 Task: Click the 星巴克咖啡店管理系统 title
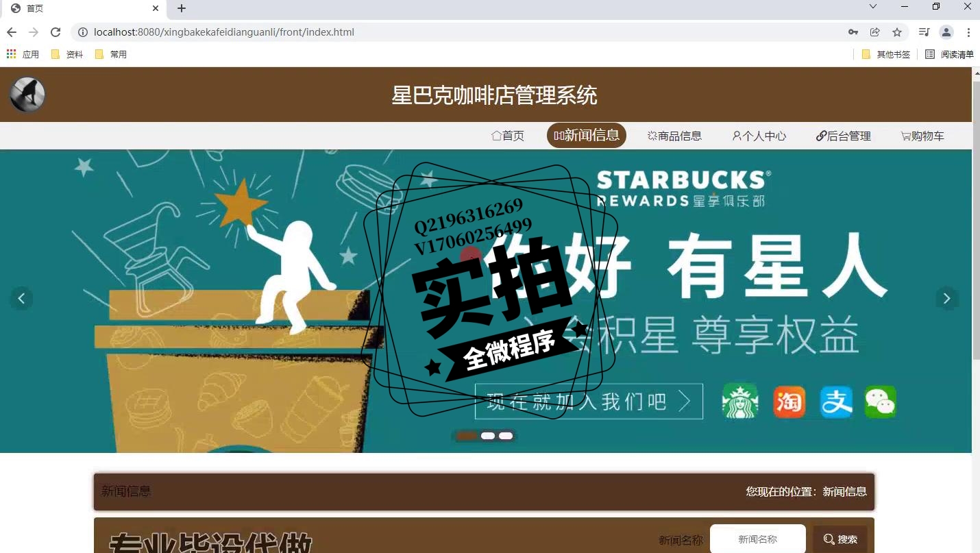[494, 95]
